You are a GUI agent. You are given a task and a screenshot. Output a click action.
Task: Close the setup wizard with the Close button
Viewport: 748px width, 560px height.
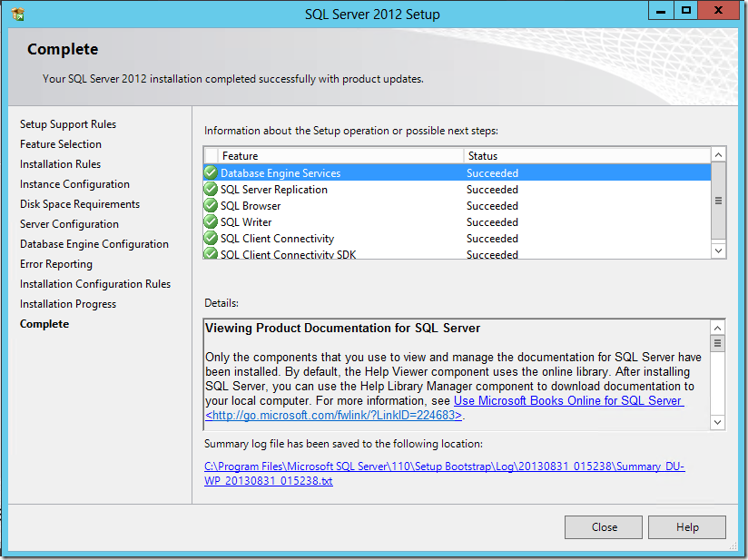coord(604,527)
